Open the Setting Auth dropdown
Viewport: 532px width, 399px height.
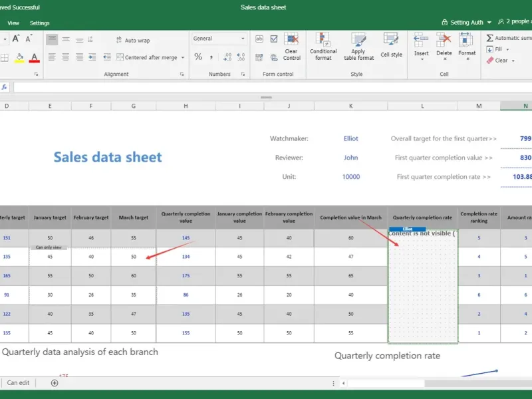coord(466,23)
